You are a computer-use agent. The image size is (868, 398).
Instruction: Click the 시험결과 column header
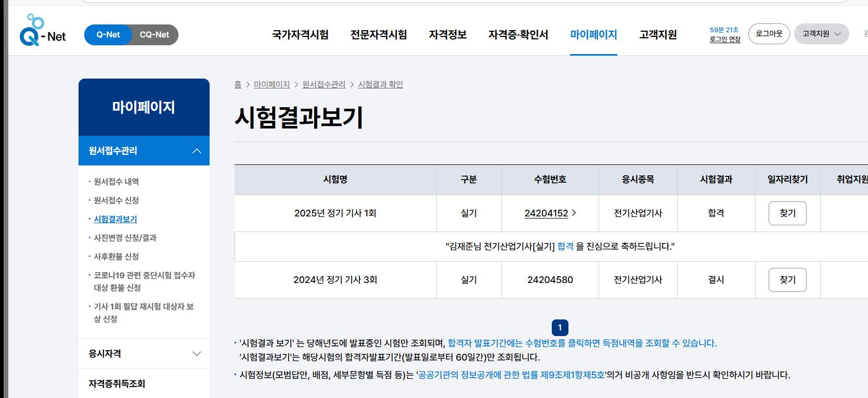coord(716,179)
